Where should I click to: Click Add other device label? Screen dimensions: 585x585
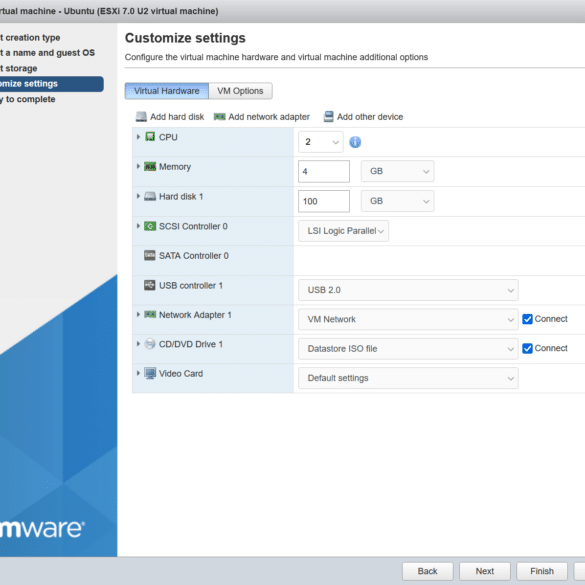click(370, 117)
